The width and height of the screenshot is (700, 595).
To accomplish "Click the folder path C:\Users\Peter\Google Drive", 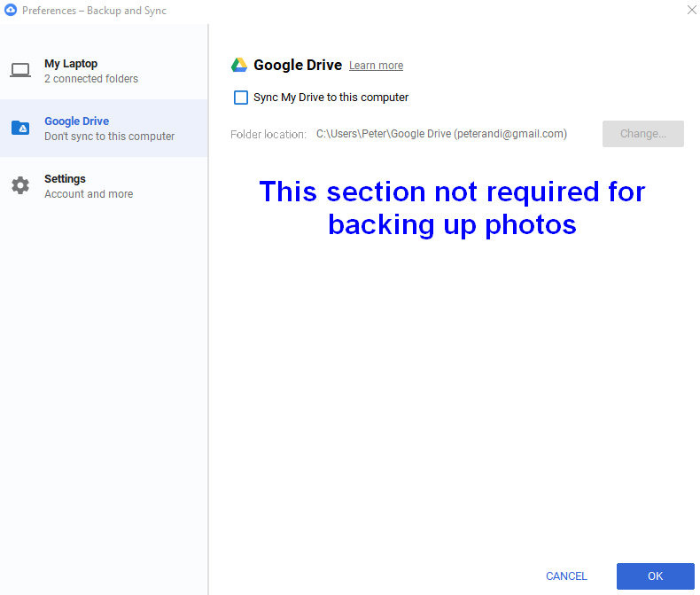I will pos(441,134).
